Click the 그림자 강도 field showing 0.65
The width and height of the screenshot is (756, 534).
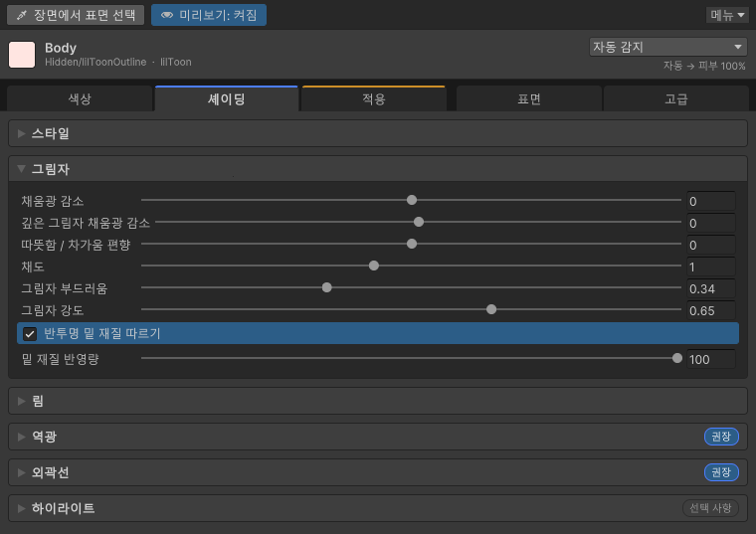pos(710,311)
